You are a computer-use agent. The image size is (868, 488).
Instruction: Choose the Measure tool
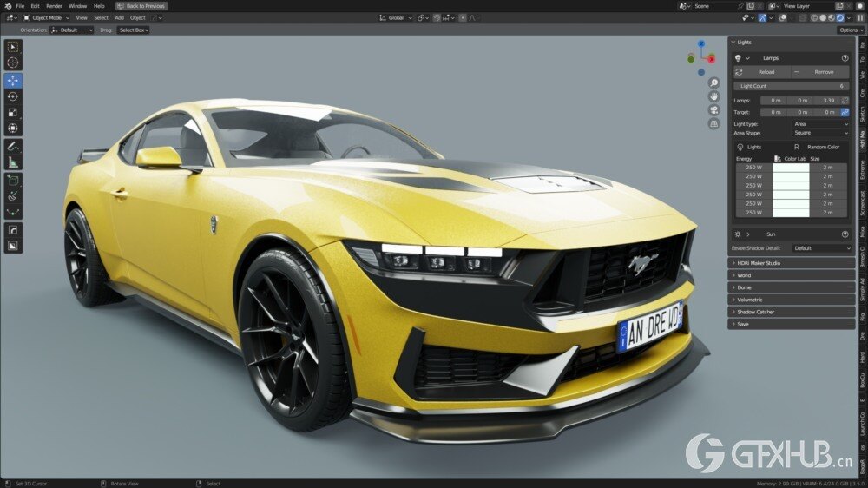click(x=13, y=162)
